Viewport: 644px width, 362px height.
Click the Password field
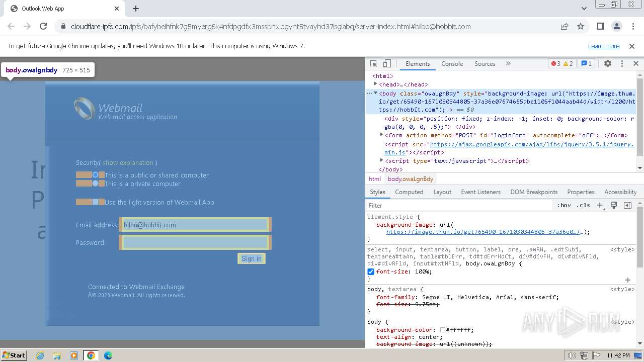(x=195, y=242)
